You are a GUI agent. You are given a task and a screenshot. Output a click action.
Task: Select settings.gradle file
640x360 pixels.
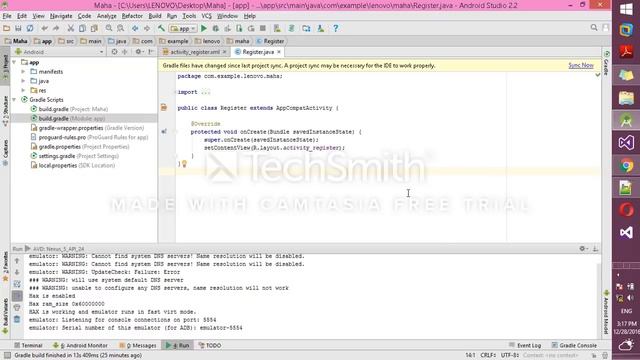(x=75, y=156)
